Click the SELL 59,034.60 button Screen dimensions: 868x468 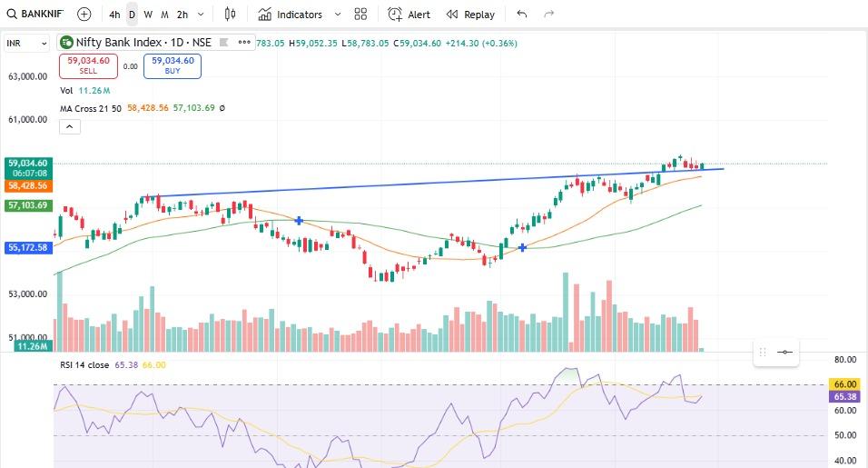tap(89, 66)
